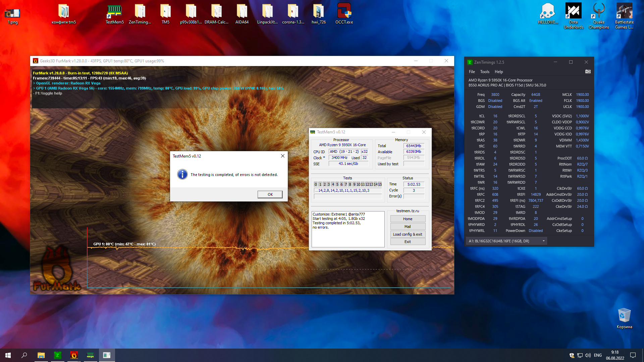Open ZenTimings Tools menu
This screenshot has height=362, width=644.
tap(484, 72)
